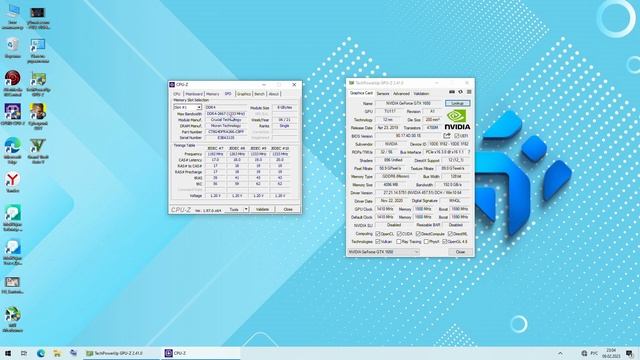Select the TechPowerUp GPU-Z desktop shortcut
This screenshot has height=360, width=640.
click(38, 84)
